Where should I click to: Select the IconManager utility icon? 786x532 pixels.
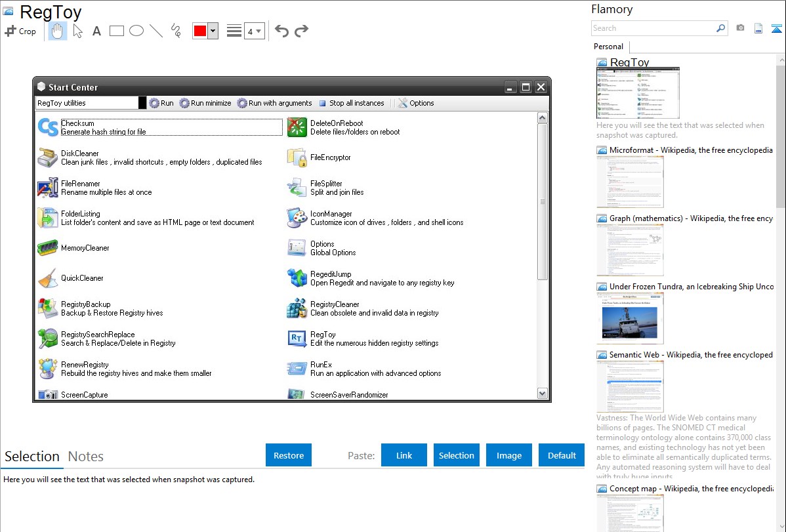pyautogui.click(x=297, y=218)
